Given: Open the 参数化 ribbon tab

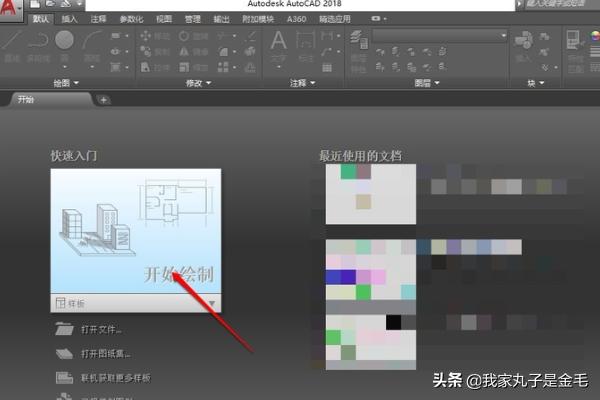Looking at the screenshot, I should coord(131,19).
